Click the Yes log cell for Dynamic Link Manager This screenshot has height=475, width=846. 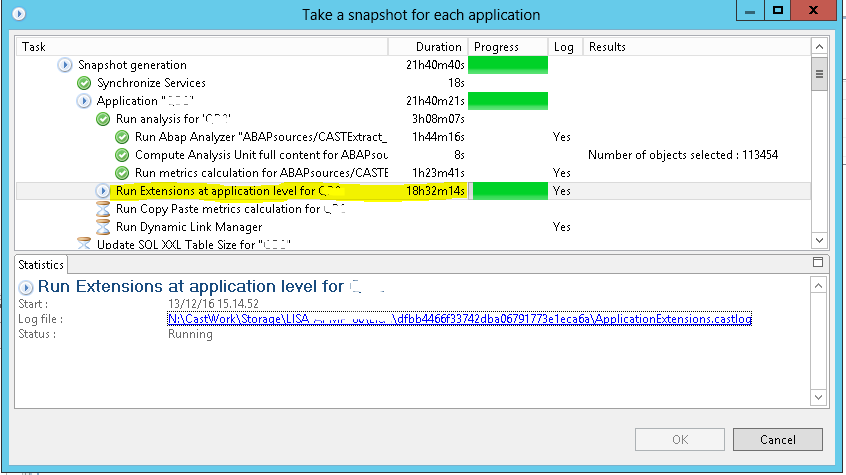click(x=562, y=227)
